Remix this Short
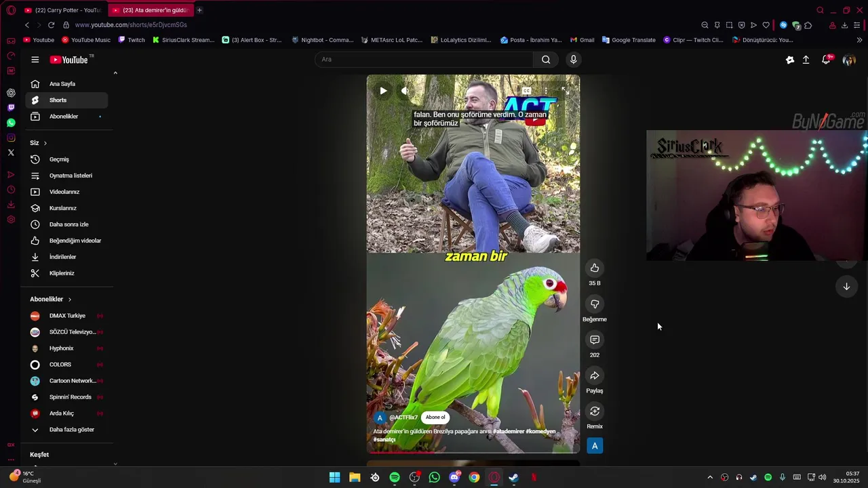This screenshot has height=488, width=868. coord(595,411)
